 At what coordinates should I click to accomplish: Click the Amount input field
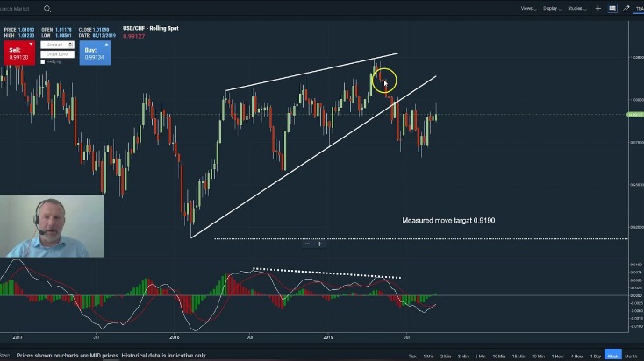(x=54, y=45)
